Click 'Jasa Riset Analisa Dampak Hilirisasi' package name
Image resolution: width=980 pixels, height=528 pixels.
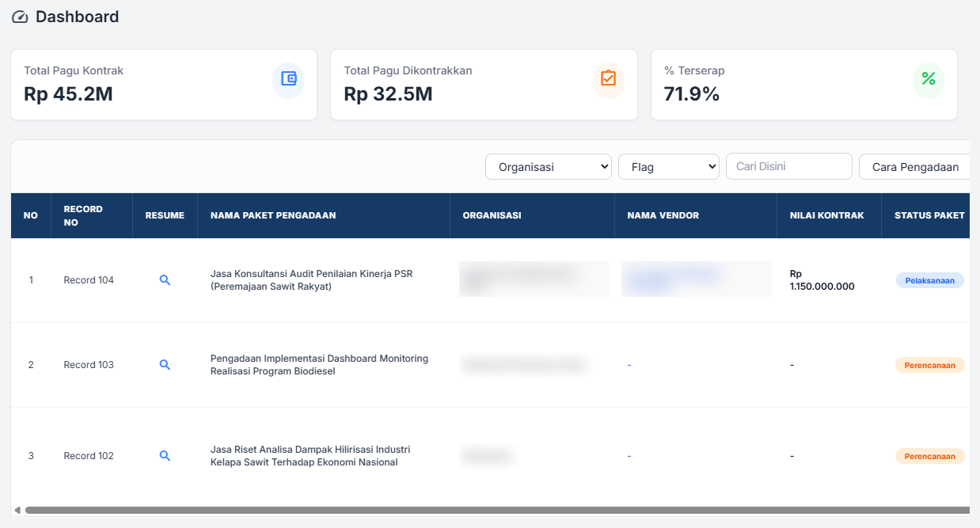[310, 456]
